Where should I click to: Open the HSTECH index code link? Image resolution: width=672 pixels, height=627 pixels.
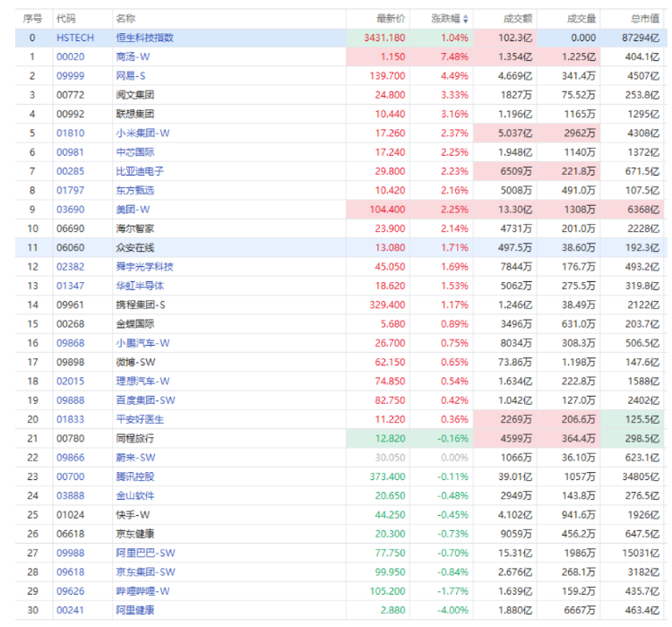75,38
